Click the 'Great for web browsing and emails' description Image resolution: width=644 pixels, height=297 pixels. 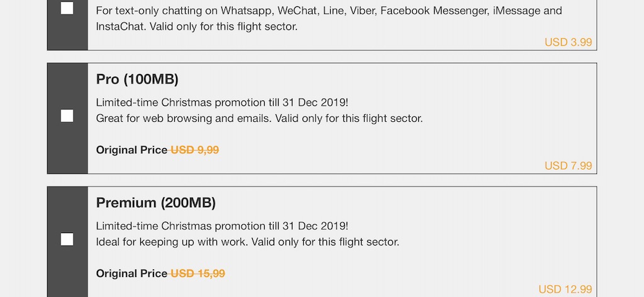259,118
